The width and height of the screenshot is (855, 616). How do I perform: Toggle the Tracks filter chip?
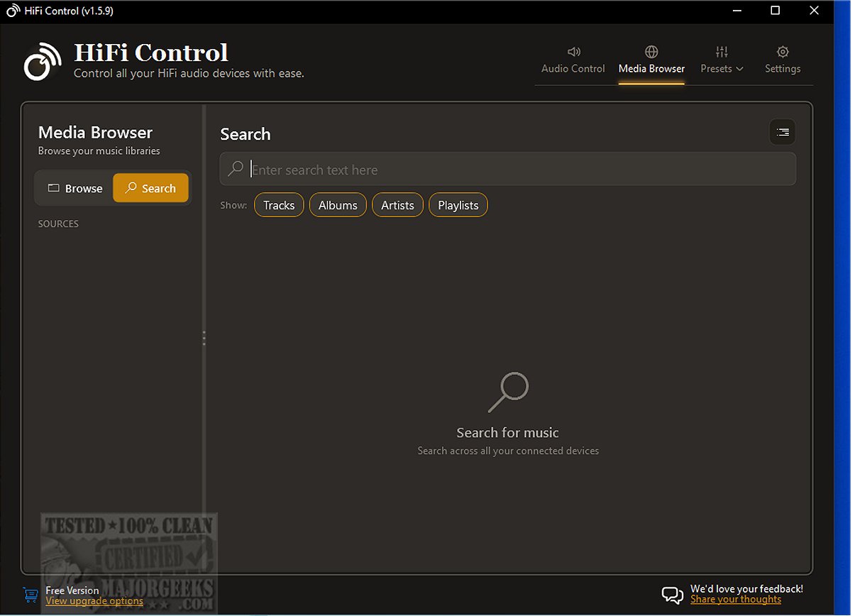tap(279, 205)
